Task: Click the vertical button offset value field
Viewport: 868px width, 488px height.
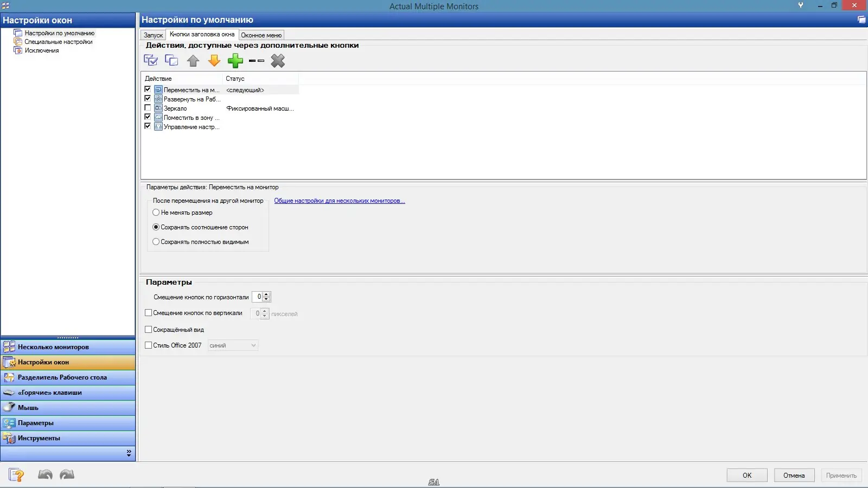Action: click(x=256, y=313)
